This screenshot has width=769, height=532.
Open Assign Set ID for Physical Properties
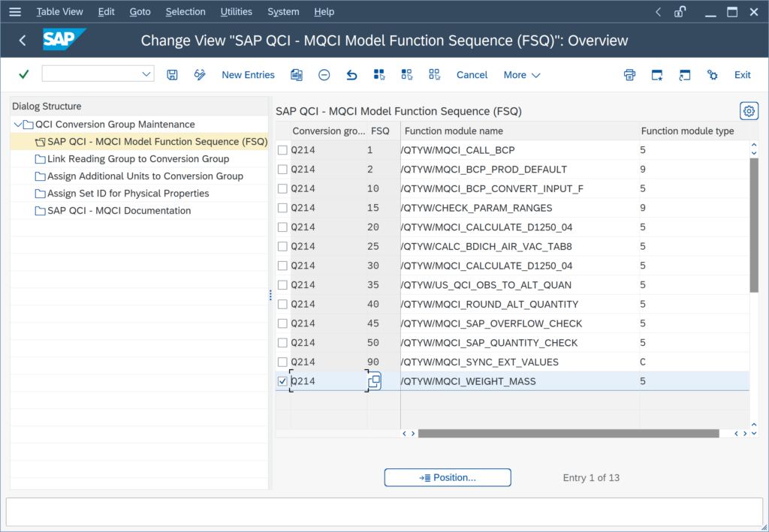tap(128, 193)
